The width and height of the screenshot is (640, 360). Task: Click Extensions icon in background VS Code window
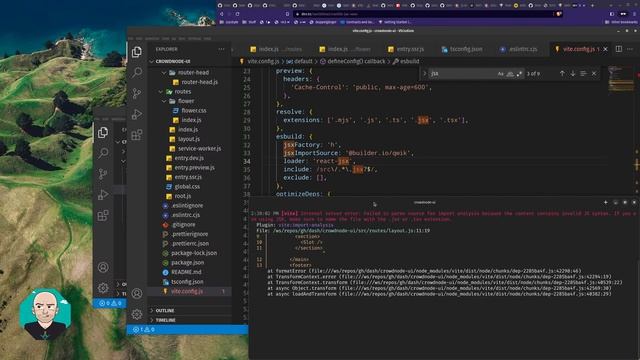103,215
